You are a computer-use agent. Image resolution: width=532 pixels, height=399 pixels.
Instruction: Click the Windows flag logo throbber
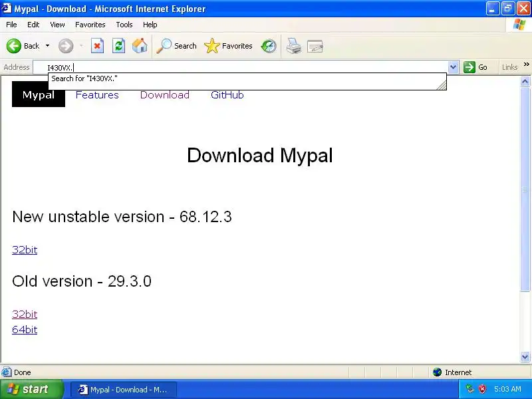tap(519, 25)
